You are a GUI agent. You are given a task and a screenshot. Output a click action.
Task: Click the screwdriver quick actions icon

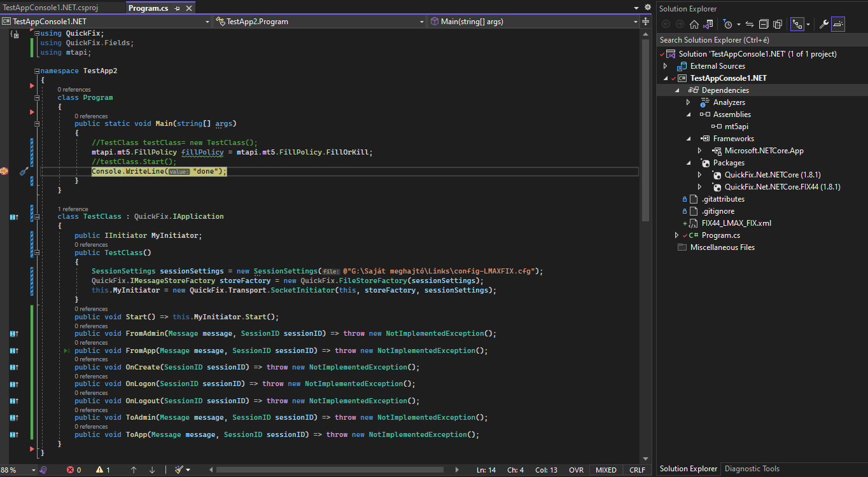(24, 172)
